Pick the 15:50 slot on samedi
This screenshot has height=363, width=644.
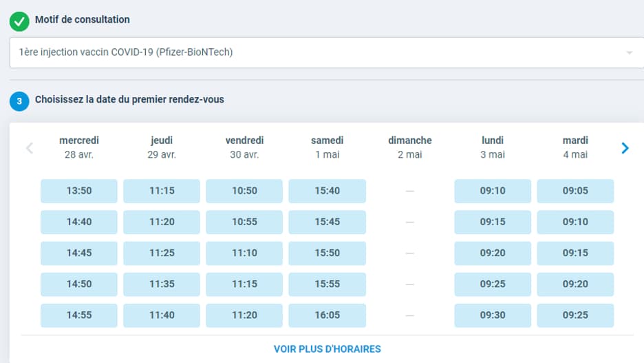click(328, 253)
